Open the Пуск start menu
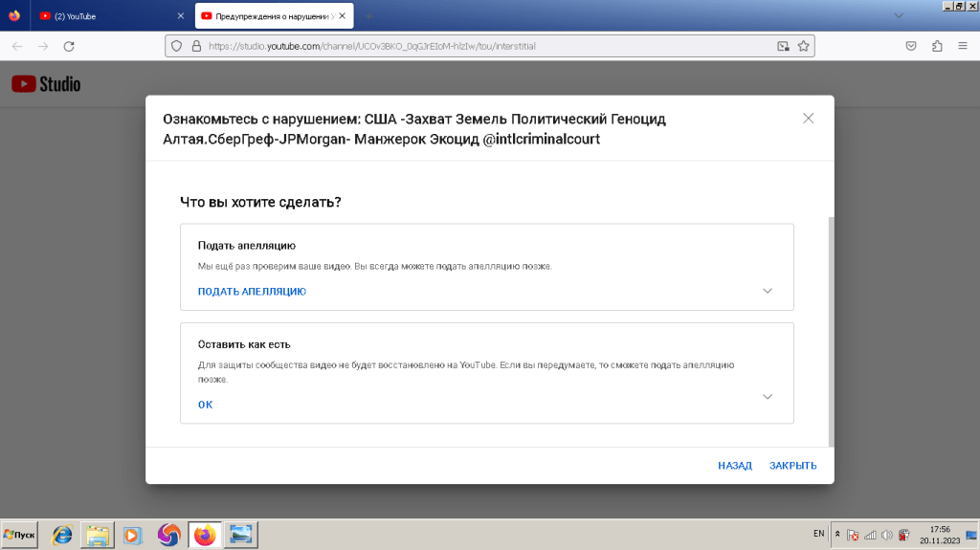Viewport: 980px width, 550px height. 20,535
